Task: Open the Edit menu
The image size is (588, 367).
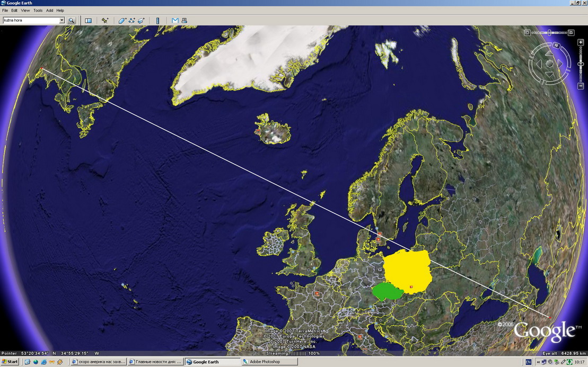Action: pos(14,11)
